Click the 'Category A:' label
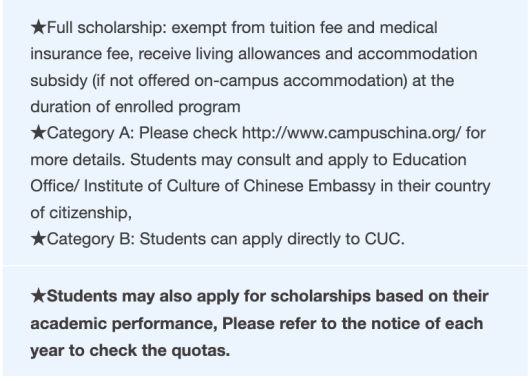This screenshot has width=530, height=381. pyautogui.click(x=91, y=133)
